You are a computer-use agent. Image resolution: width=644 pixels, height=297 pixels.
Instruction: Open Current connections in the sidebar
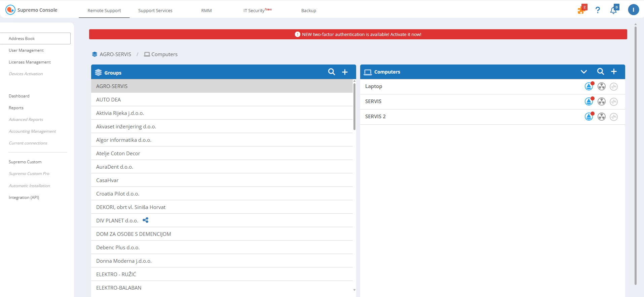coord(28,143)
